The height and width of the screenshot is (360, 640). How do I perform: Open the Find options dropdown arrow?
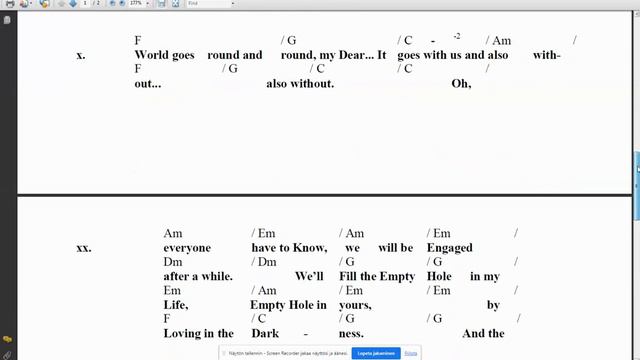(x=233, y=4)
